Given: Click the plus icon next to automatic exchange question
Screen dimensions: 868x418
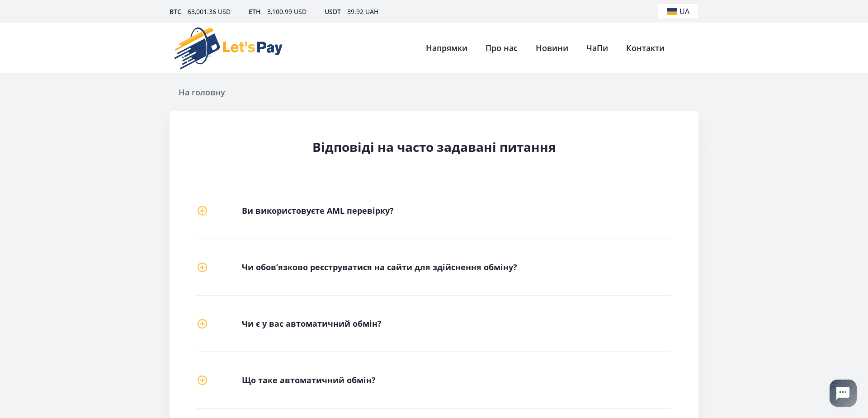Looking at the screenshot, I should (202, 324).
